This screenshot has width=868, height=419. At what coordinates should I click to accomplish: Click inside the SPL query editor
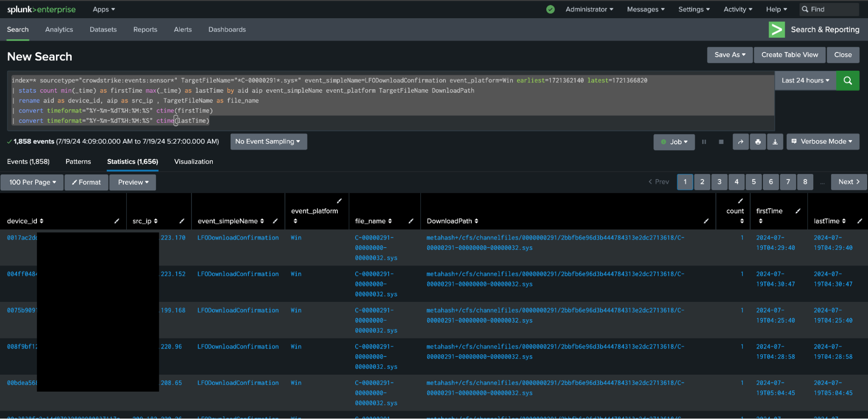click(x=391, y=101)
